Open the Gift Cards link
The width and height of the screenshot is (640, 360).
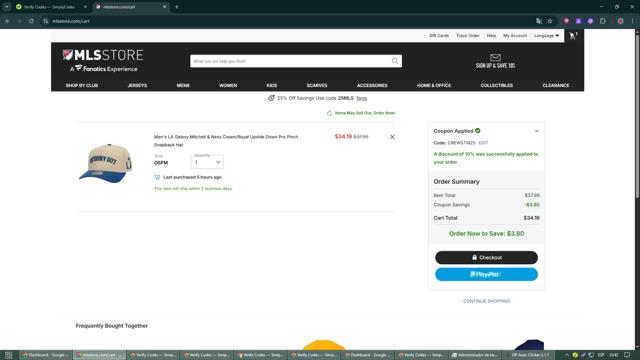point(439,36)
